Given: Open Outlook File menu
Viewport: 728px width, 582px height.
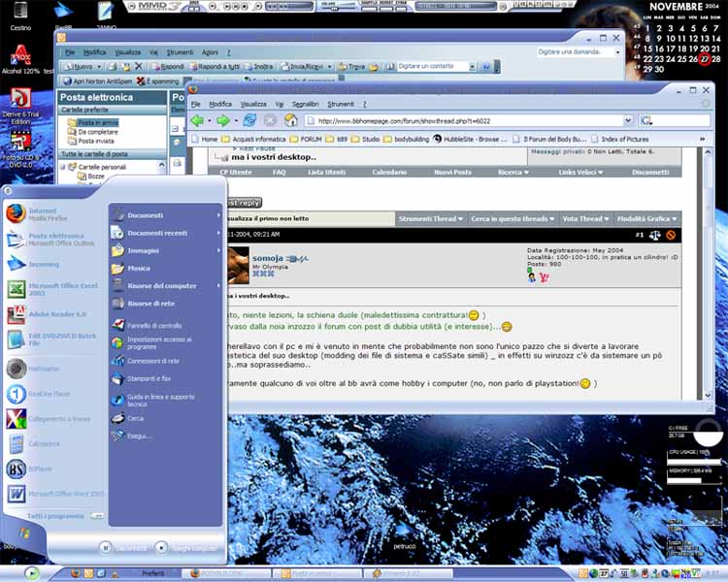Looking at the screenshot, I should pyautogui.click(x=70, y=52).
